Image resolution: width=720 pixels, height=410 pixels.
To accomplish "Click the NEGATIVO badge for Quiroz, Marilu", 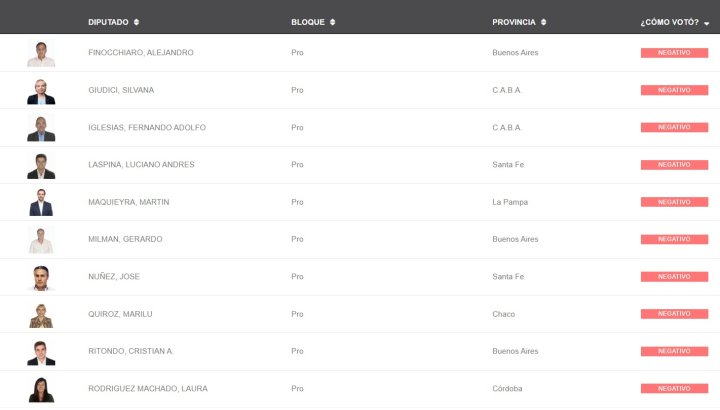I will click(674, 314).
